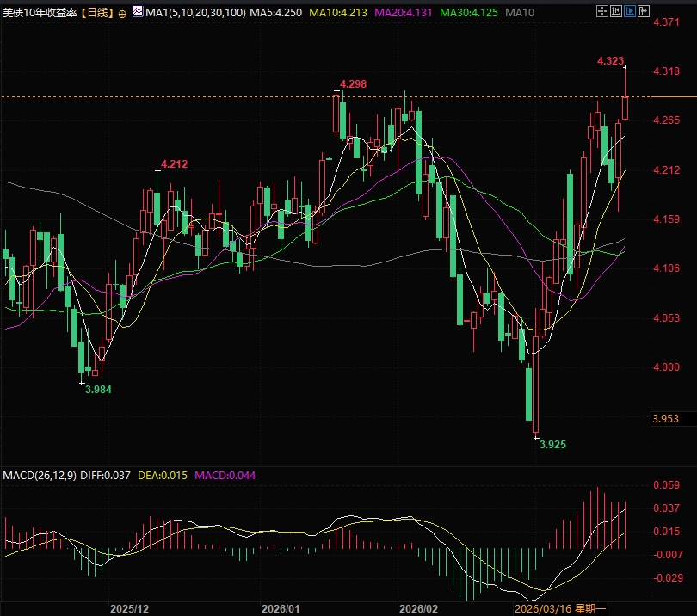Click the orange circle icon after 日线
Screen dimensions: 697x616
tap(121, 14)
